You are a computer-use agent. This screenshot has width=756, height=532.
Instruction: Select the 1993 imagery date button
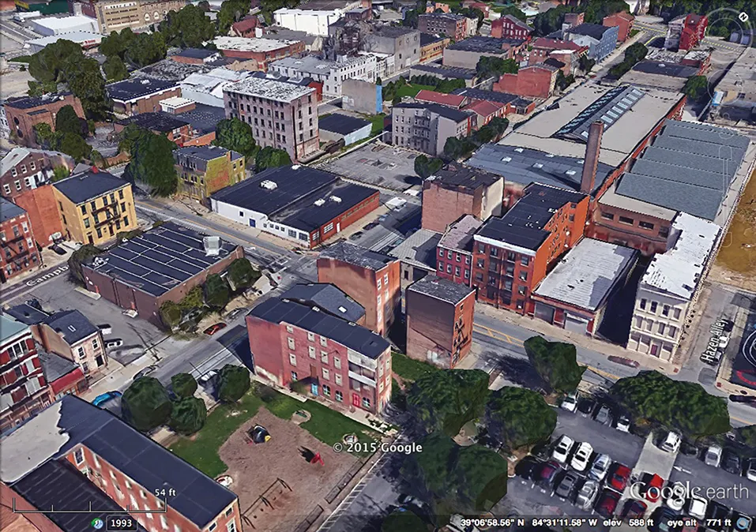(x=121, y=523)
